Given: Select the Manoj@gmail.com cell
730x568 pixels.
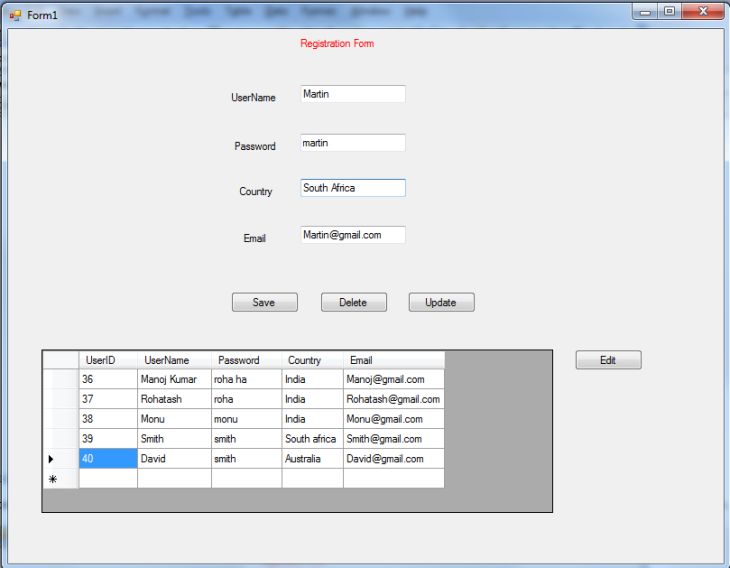Looking at the screenshot, I should [x=394, y=379].
